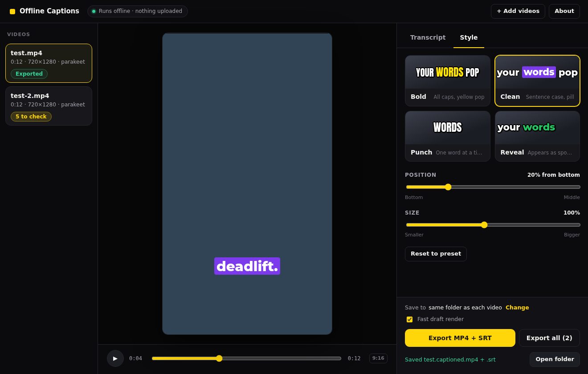Select the Bold caption style preset
Image resolution: width=588 pixels, height=374 pixels.
point(447,81)
